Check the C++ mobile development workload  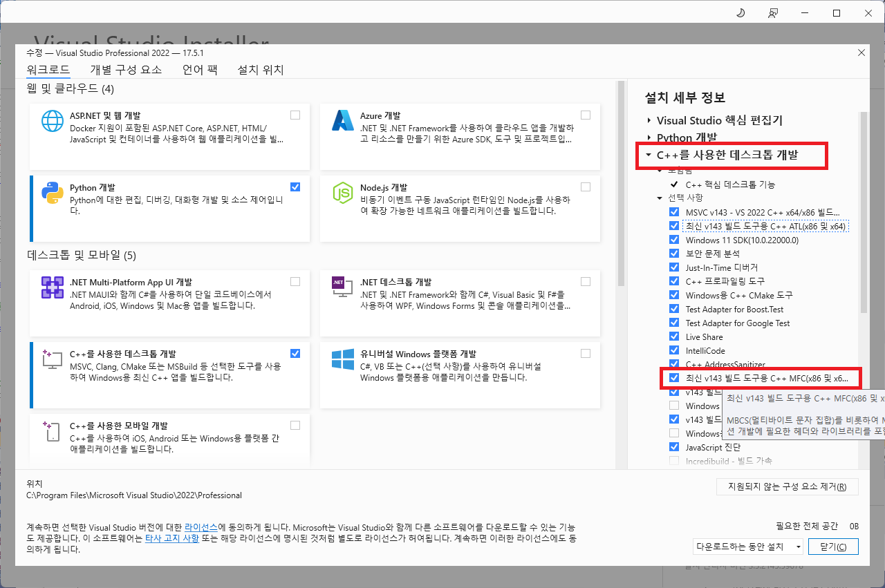pos(295,425)
